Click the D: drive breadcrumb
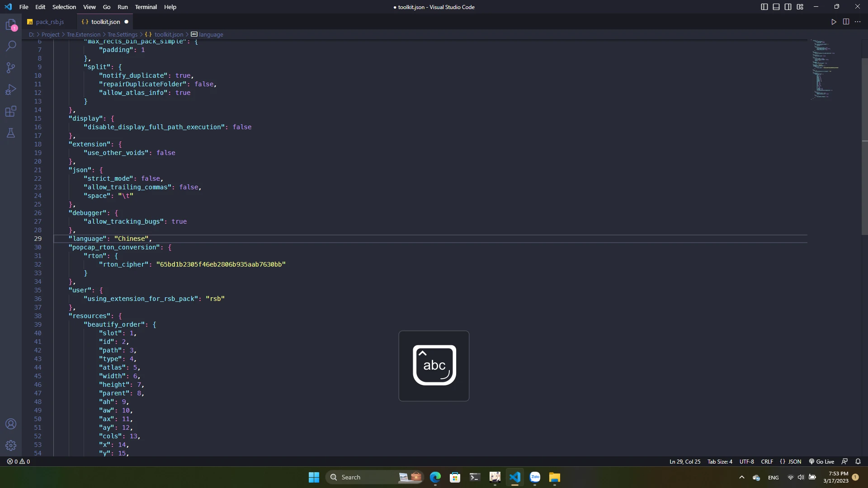The height and width of the screenshot is (488, 868). click(x=32, y=34)
